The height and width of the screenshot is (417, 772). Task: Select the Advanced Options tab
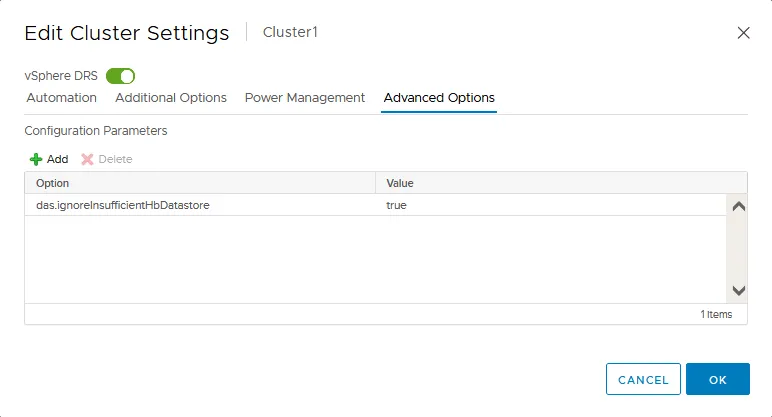tap(439, 98)
